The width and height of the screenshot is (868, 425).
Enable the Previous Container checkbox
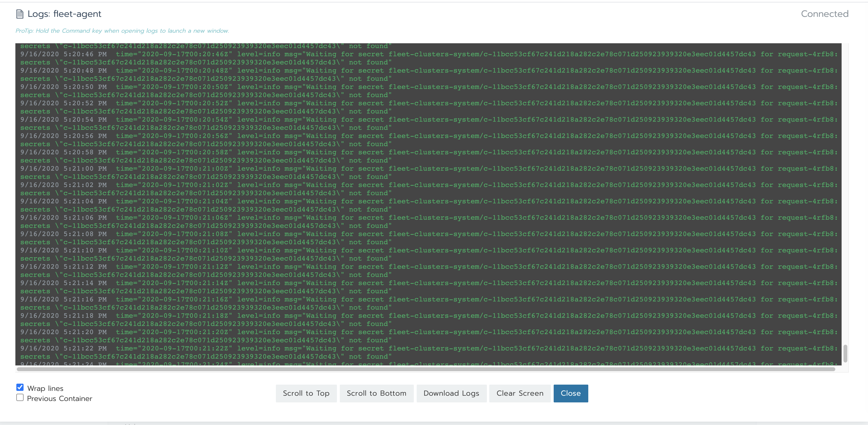point(20,398)
